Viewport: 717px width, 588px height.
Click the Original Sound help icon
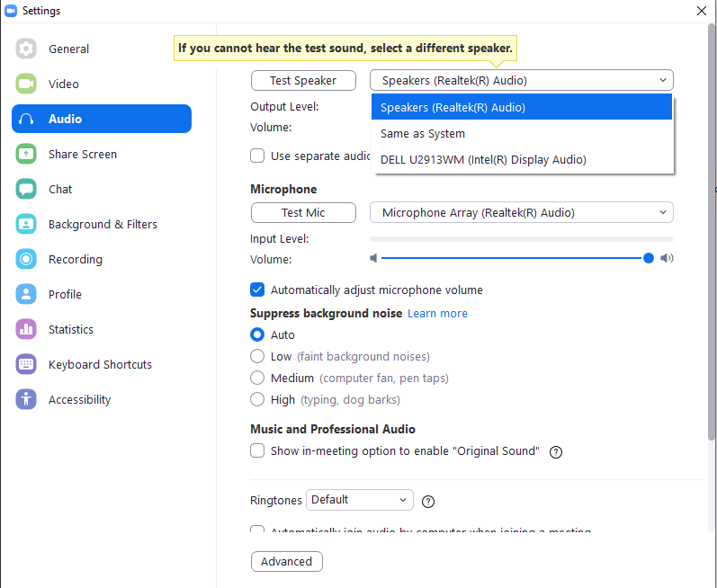click(556, 452)
